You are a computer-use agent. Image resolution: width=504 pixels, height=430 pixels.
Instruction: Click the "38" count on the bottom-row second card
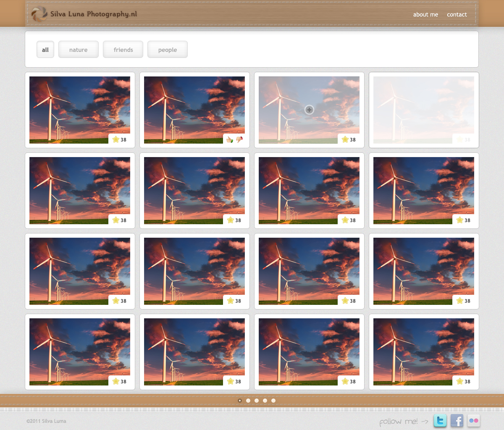pos(238,382)
